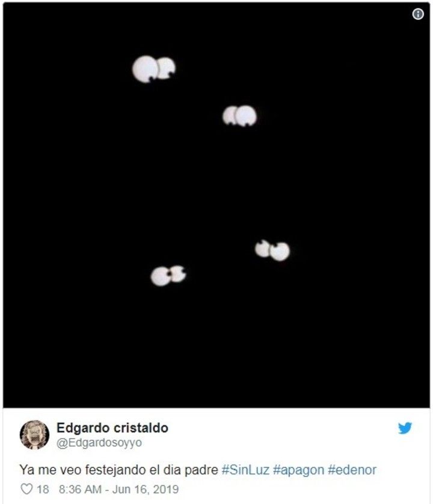Screen dimensions: 433x504
Task: Open the #apagon hashtag
Action: (298, 470)
